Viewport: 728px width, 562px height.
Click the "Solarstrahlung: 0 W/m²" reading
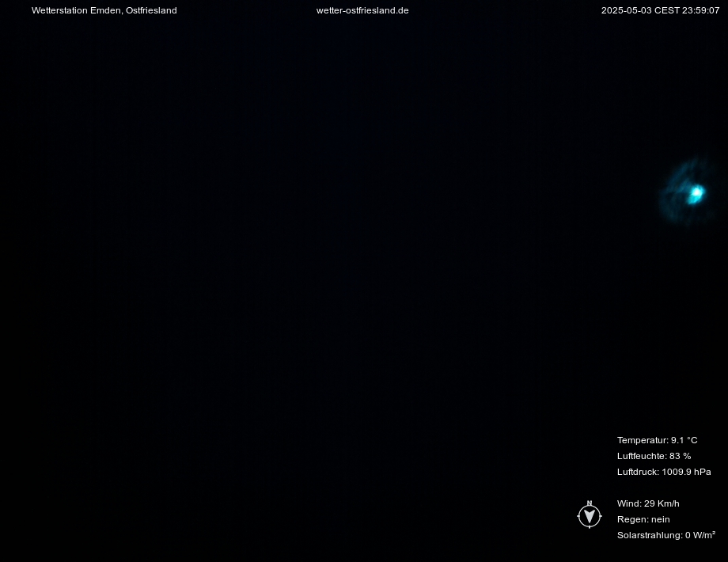pyautogui.click(x=666, y=535)
